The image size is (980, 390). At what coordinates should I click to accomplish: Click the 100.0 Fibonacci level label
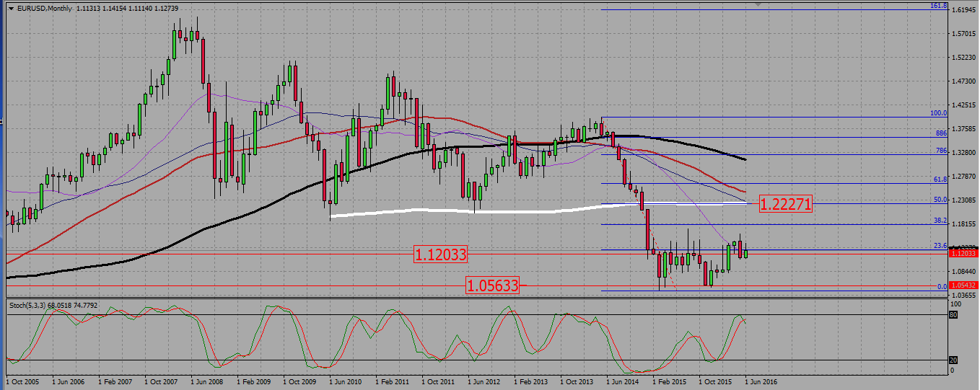938,113
